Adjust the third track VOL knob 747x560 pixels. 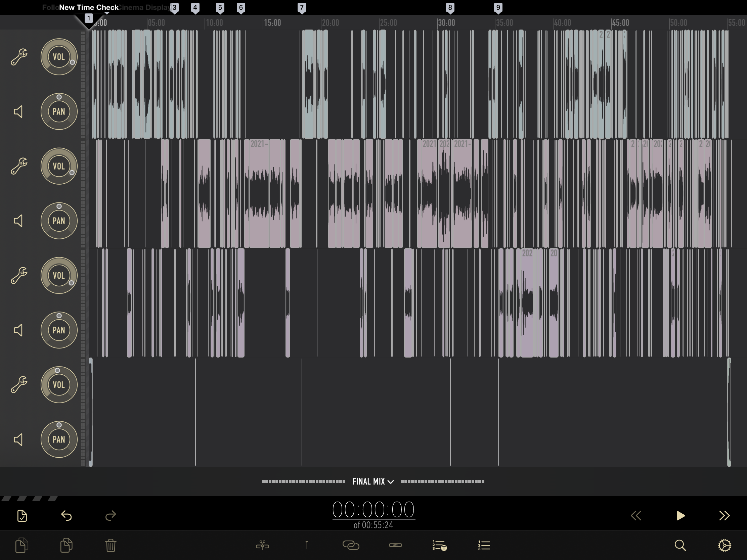[59, 275]
